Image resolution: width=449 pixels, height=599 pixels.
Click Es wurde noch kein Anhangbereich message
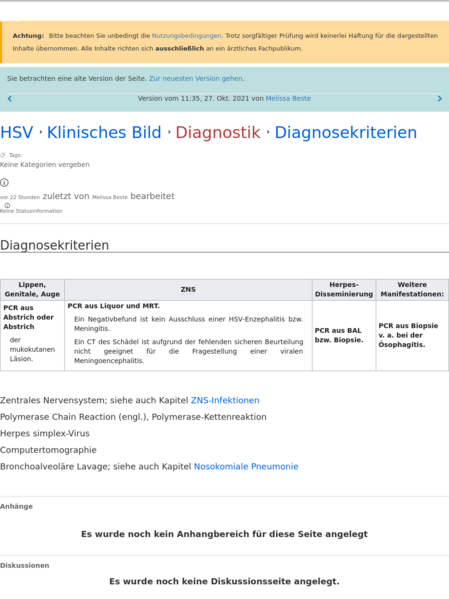point(224,534)
